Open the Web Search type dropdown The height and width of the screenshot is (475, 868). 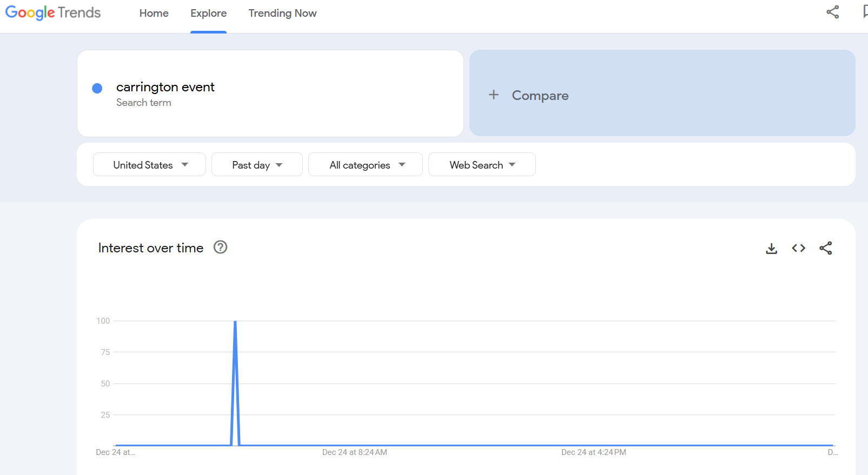coord(482,164)
